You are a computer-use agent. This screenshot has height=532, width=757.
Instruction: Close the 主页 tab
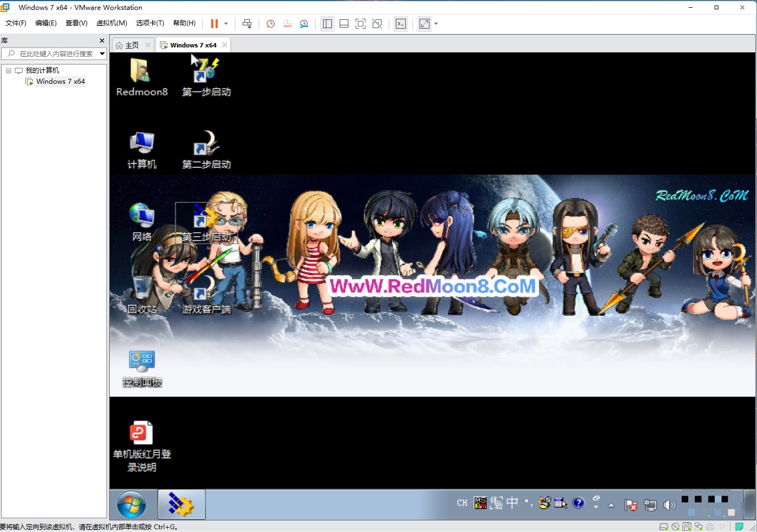[148, 45]
